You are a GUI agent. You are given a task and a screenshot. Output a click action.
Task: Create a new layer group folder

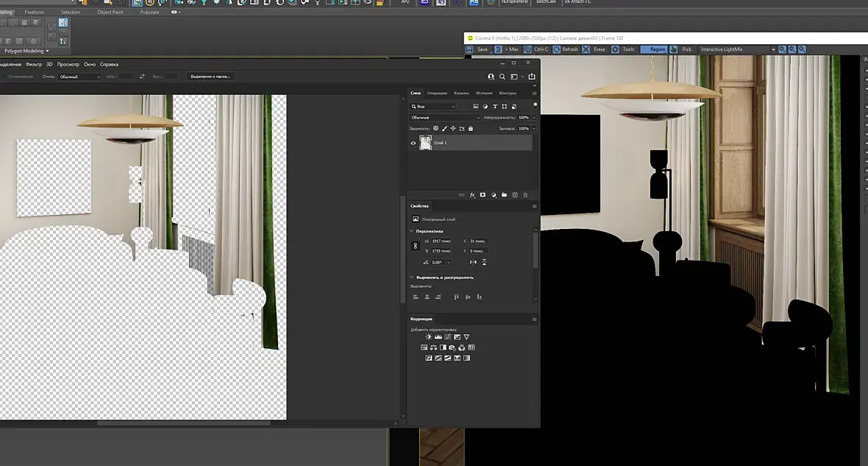click(x=504, y=195)
